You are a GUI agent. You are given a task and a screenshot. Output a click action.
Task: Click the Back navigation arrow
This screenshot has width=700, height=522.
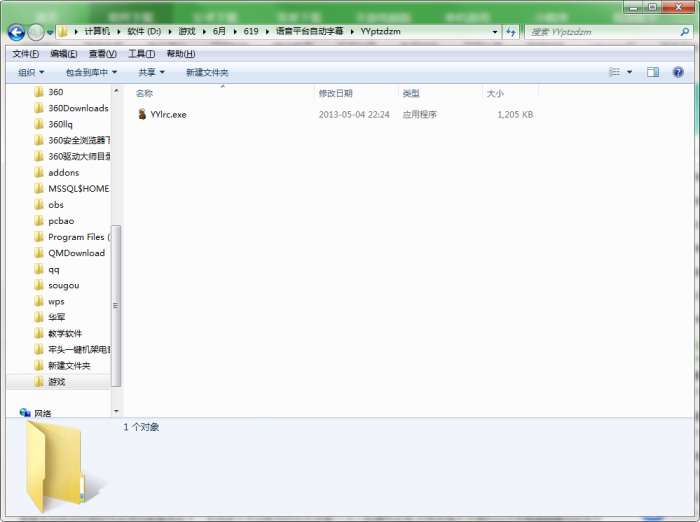pos(16,32)
